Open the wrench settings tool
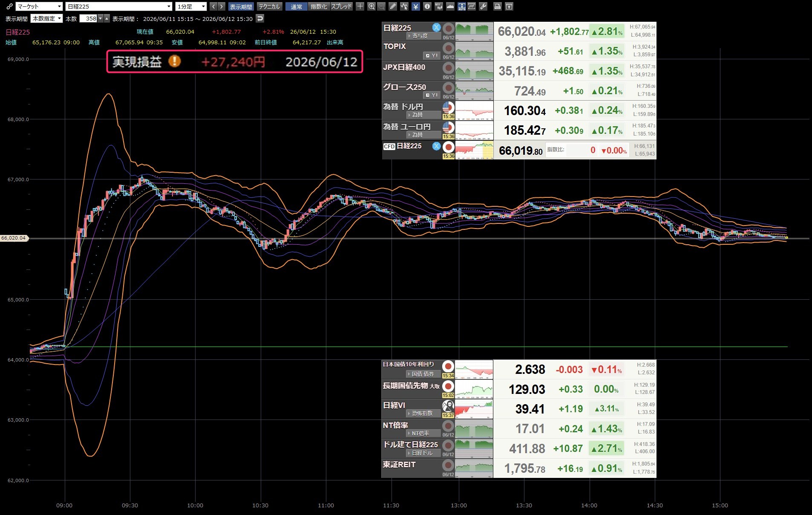Screen dimensions: 812x515 (483, 6)
